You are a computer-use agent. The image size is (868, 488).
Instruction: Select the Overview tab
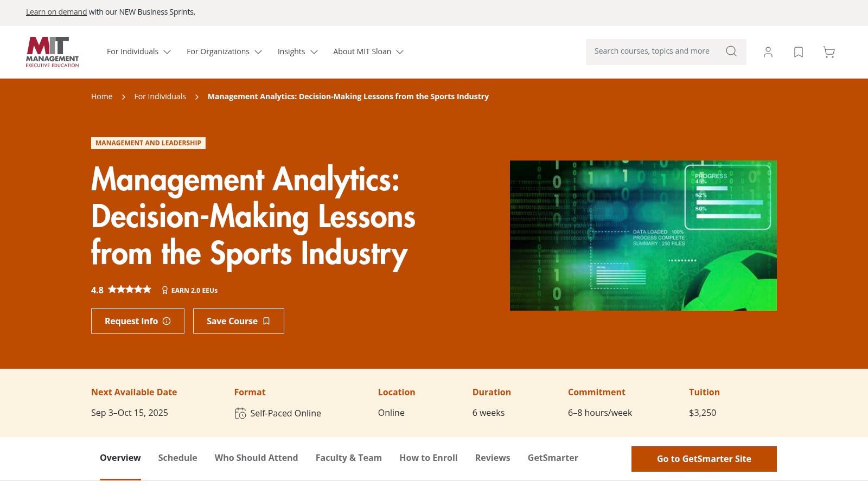coord(120,458)
